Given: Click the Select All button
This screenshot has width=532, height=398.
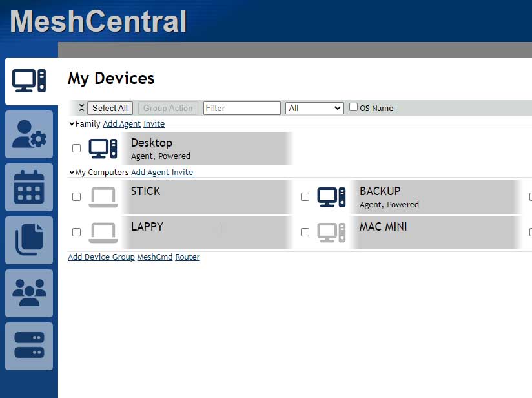Looking at the screenshot, I should coord(110,109).
